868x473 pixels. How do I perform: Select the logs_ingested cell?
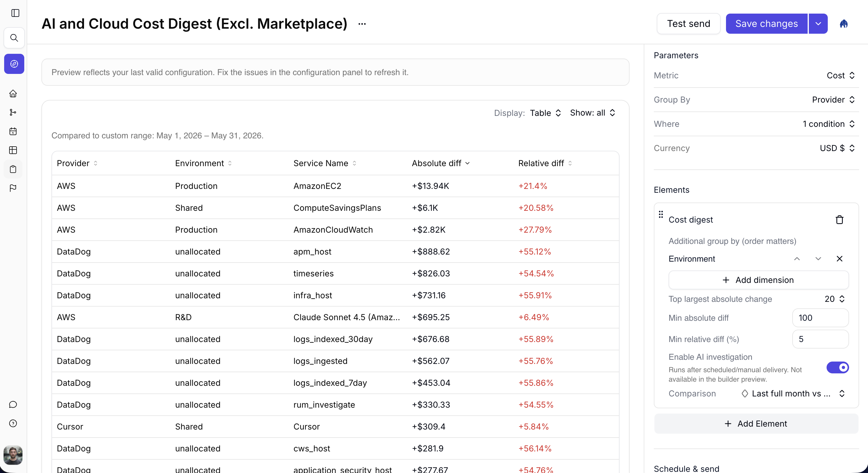(x=320, y=361)
